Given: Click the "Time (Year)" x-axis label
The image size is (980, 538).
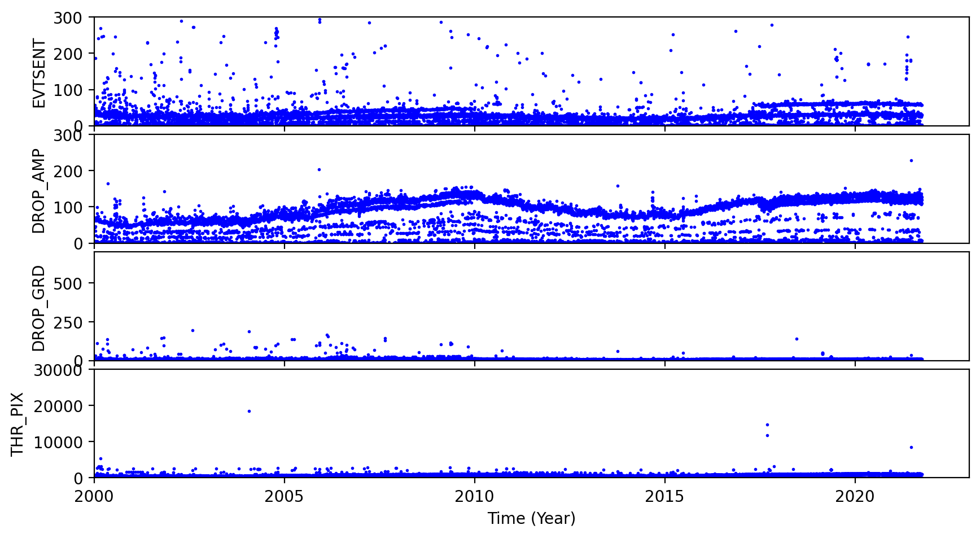Looking at the screenshot, I should [532, 518].
